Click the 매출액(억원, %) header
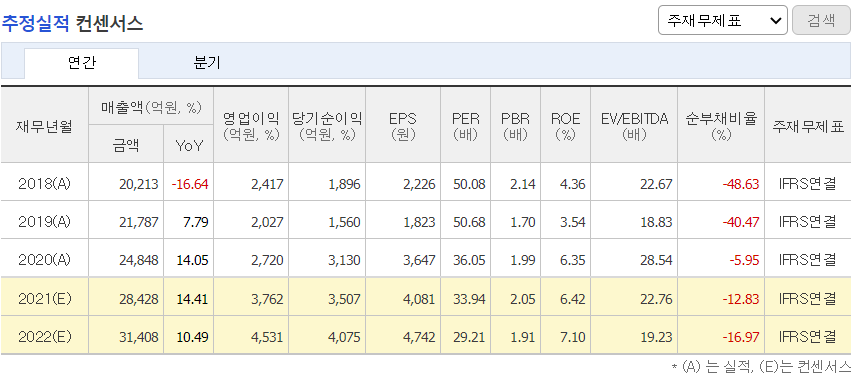The height and width of the screenshot is (378, 854). (x=151, y=107)
